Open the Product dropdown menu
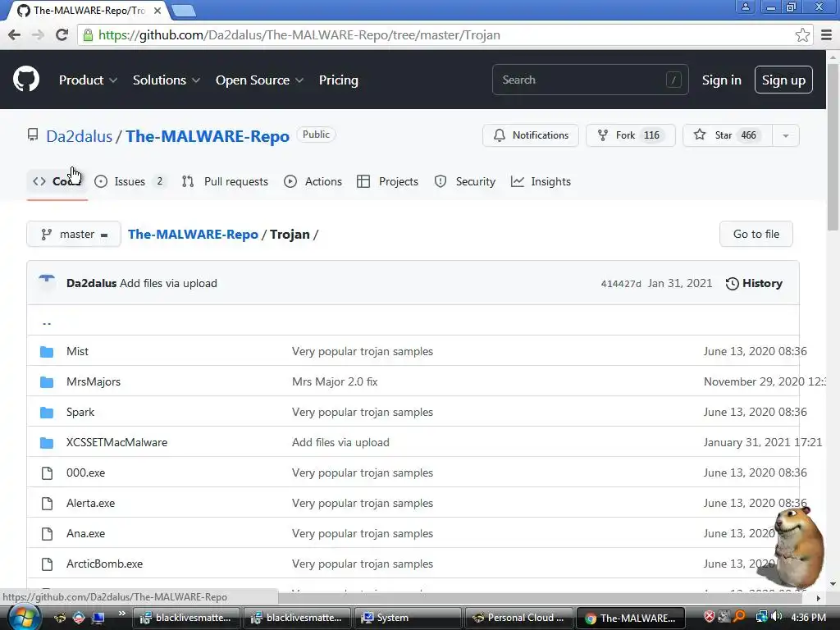The height and width of the screenshot is (630, 840). (x=88, y=80)
